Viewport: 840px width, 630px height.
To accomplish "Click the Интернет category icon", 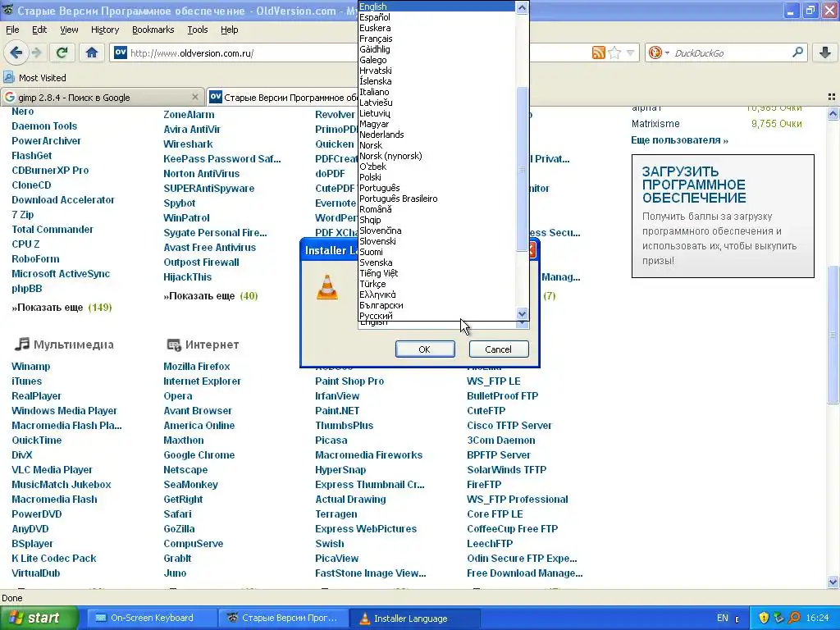I will pos(174,345).
